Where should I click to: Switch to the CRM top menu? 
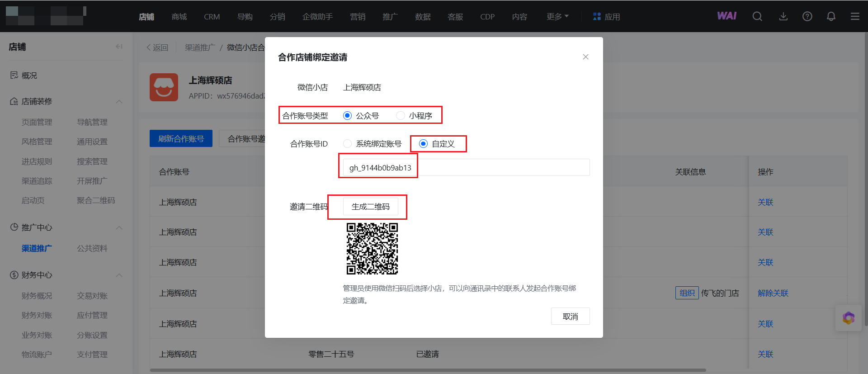pos(212,17)
